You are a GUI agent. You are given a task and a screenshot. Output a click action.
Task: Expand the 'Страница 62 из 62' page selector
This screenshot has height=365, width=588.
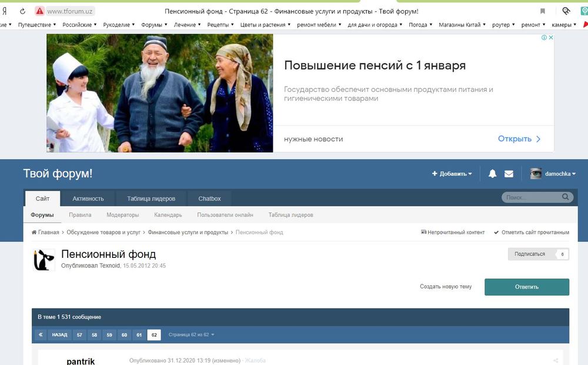point(191,335)
